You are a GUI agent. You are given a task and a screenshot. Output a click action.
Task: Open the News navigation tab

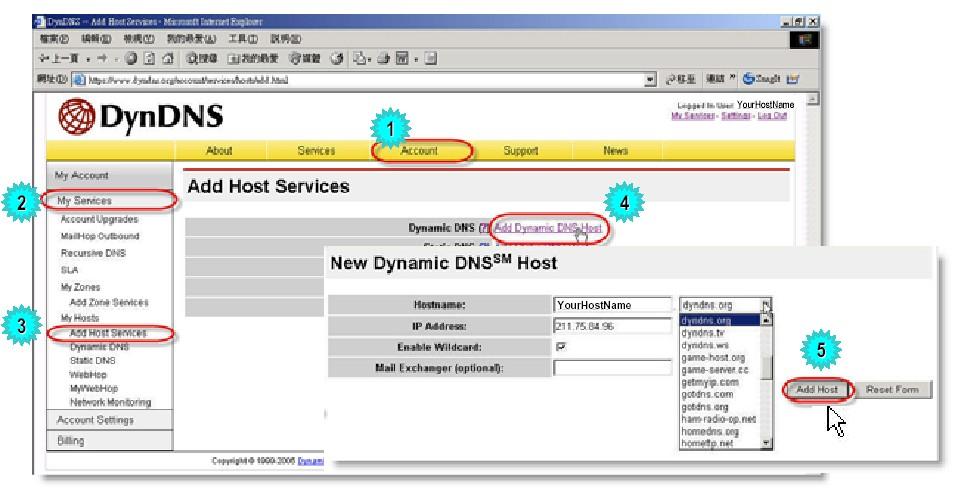pyautogui.click(x=615, y=151)
